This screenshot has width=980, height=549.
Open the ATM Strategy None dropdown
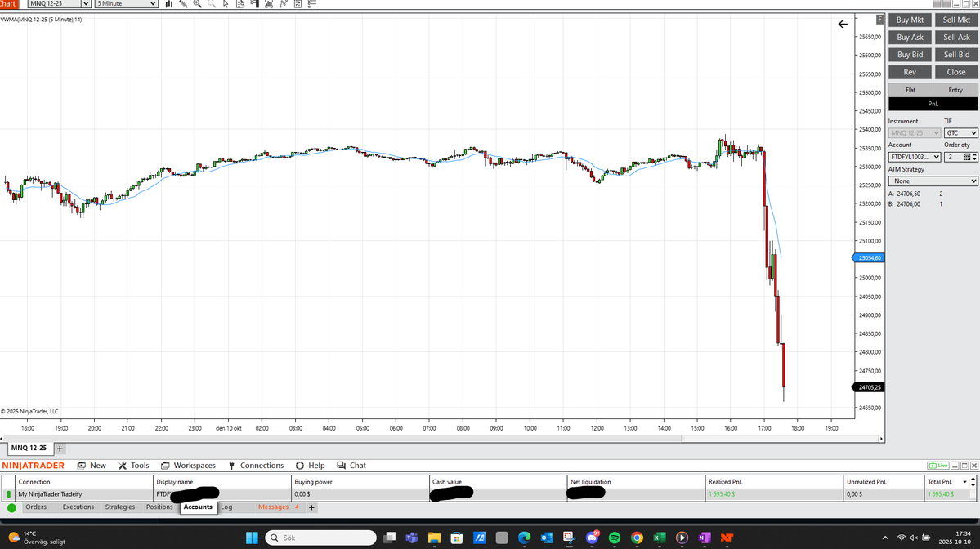point(933,181)
